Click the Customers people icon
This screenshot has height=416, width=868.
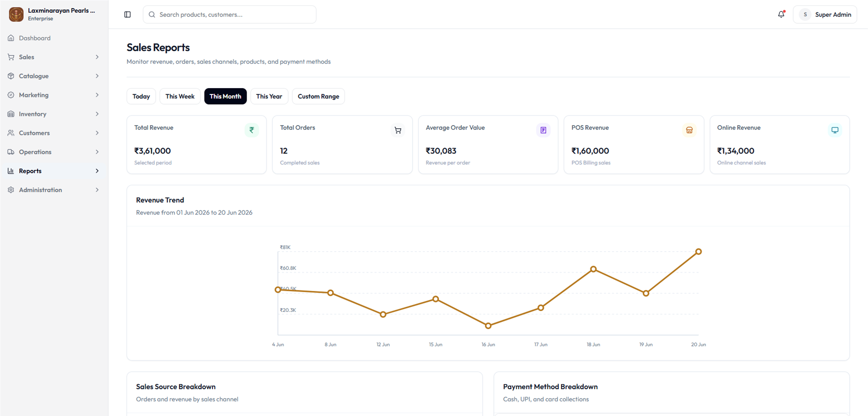tap(11, 133)
